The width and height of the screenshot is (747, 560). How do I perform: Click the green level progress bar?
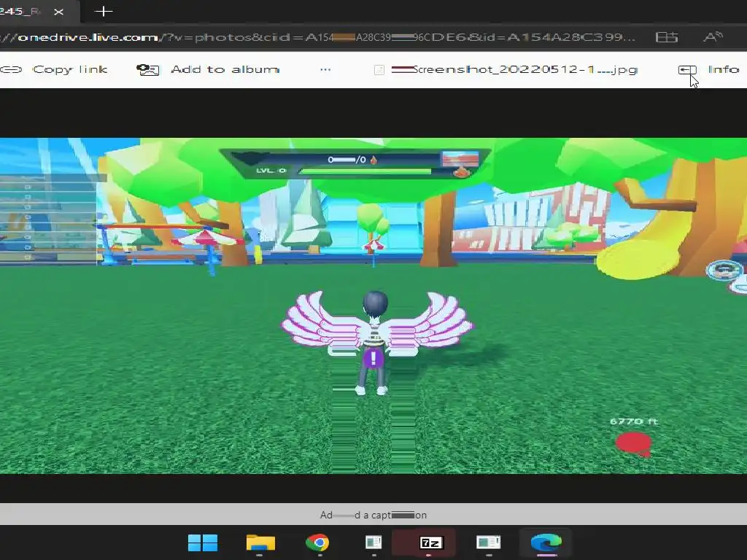tap(365, 171)
